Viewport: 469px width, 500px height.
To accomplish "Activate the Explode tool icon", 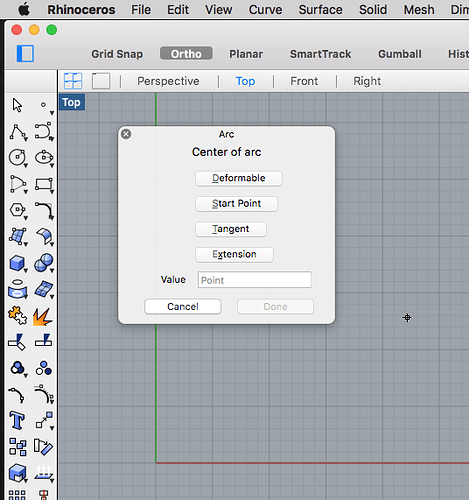I will tap(43, 317).
